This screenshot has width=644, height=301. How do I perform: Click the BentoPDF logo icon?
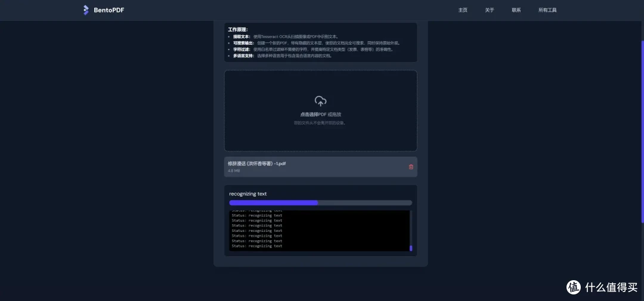[x=86, y=10]
